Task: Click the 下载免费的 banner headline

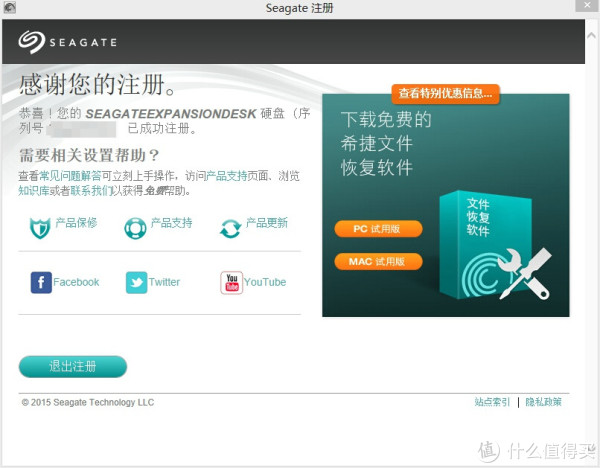Action: click(x=386, y=119)
